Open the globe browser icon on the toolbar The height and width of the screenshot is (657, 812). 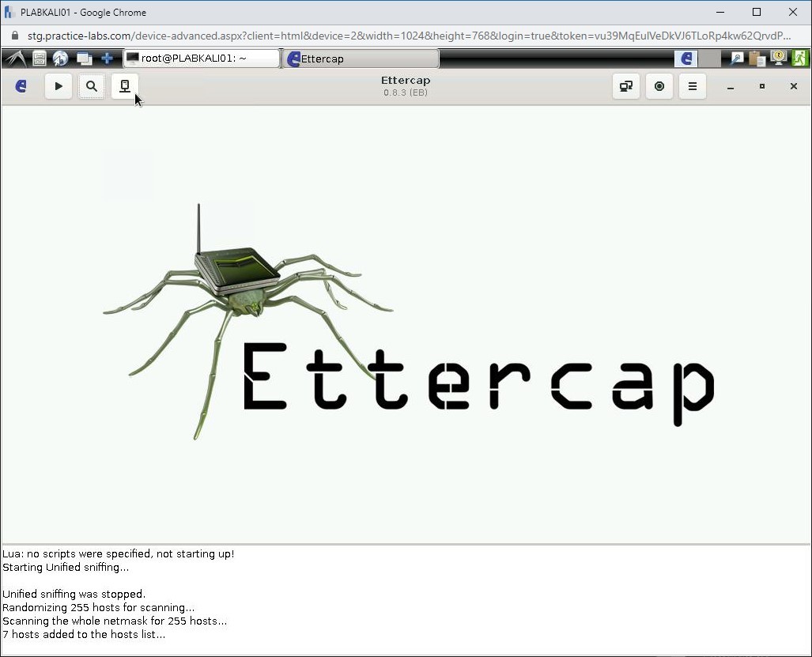click(60, 58)
